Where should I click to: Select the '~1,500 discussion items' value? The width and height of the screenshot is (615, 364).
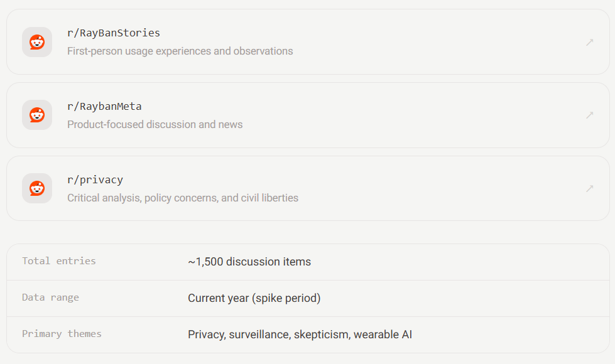(x=249, y=262)
